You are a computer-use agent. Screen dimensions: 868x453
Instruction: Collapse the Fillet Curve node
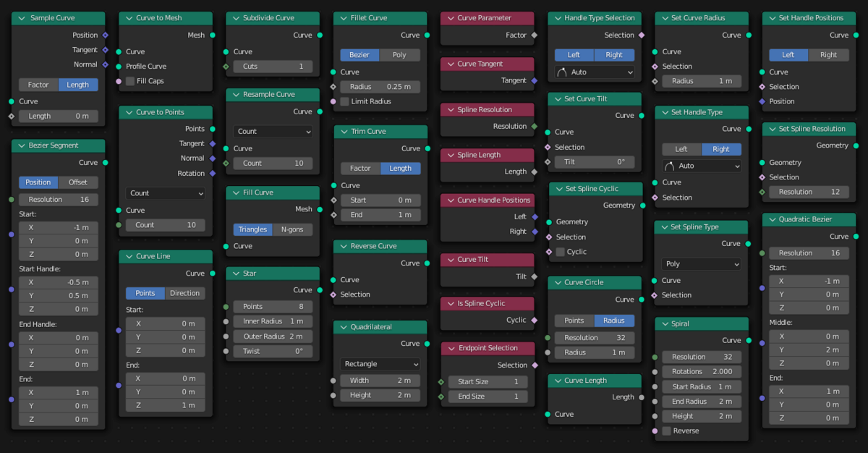[x=343, y=17]
